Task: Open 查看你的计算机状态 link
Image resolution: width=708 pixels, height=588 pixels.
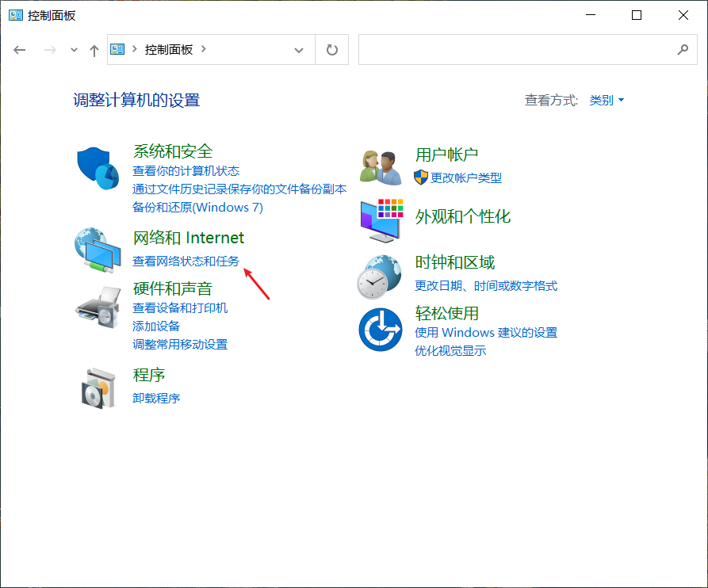Action: coord(186,171)
